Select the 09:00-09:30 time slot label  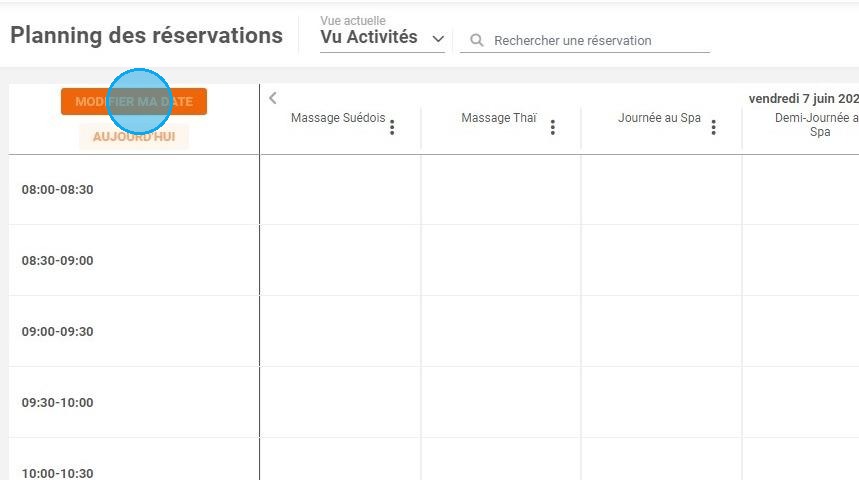[x=58, y=332]
